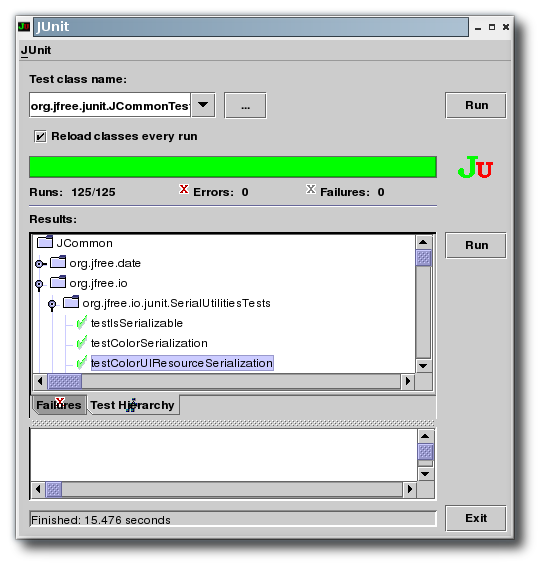Collapse the org.jfree.io tree node
The height and width of the screenshot is (571, 546).
point(39,284)
